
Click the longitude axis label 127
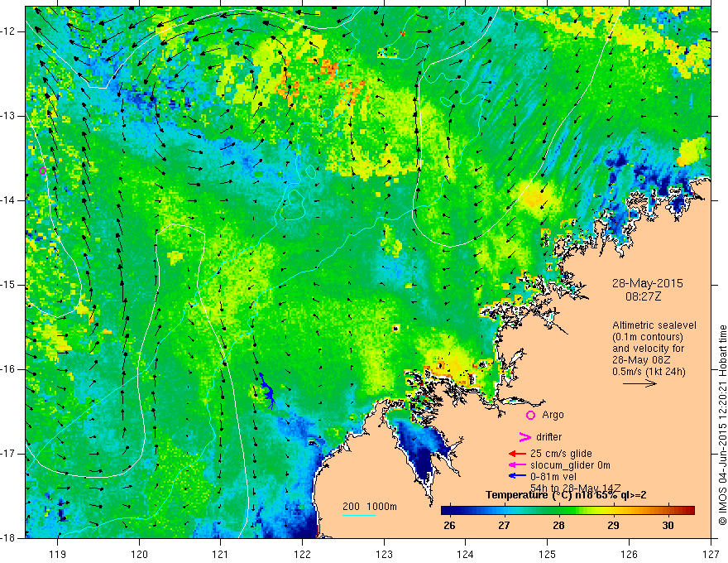[711, 554]
